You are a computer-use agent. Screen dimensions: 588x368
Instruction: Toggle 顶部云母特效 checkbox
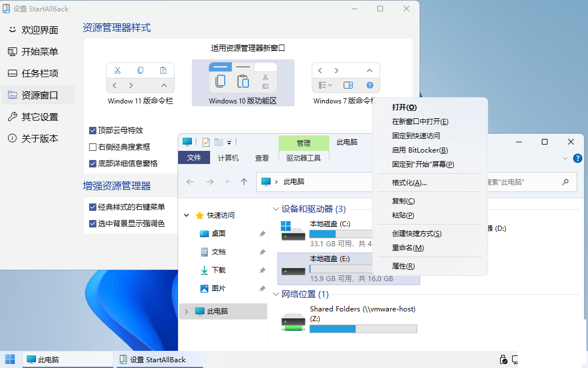pos(92,130)
